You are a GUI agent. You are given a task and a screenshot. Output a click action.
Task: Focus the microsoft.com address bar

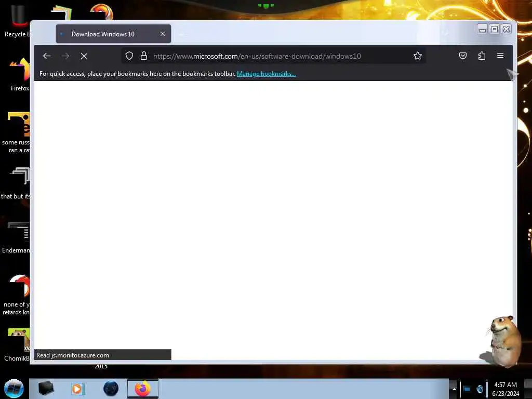(x=273, y=56)
